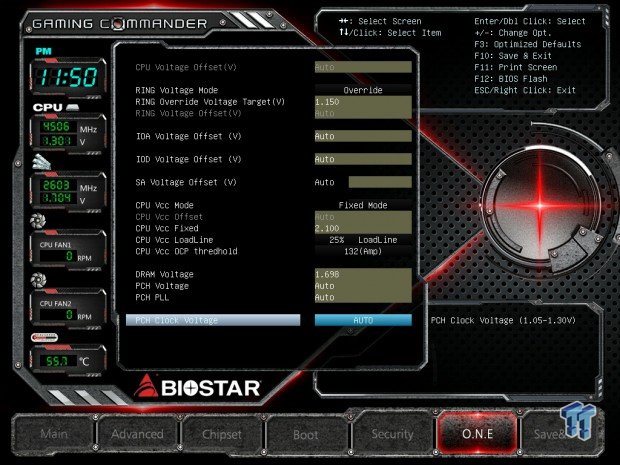Image resolution: width=620 pixels, height=465 pixels.
Task: Edit RING Override Voltage Target 1.150 field
Action: 363,102
